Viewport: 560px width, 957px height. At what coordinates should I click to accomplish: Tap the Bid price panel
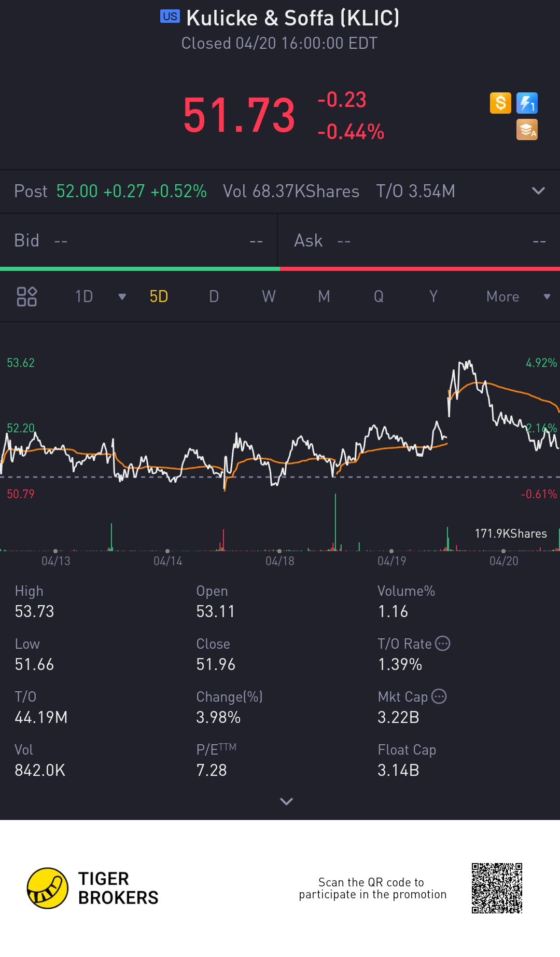138,241
